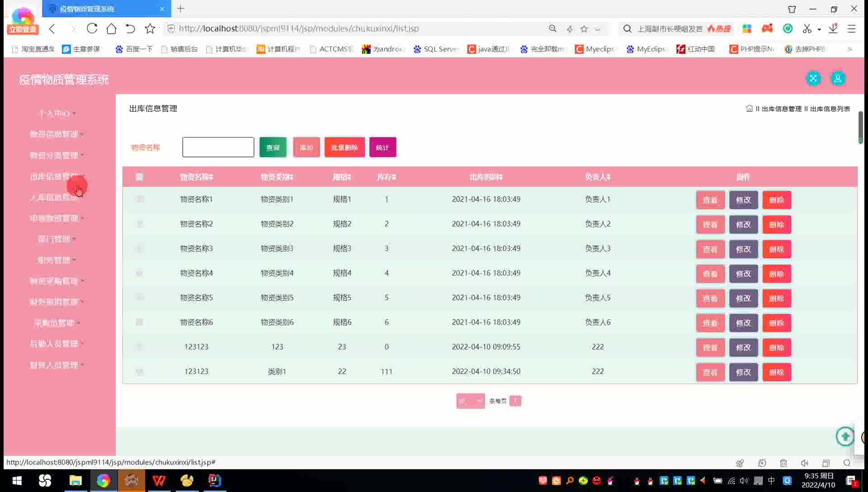
Task: Click 修改 for 物资名称3 row
Action: pos(743,249)
